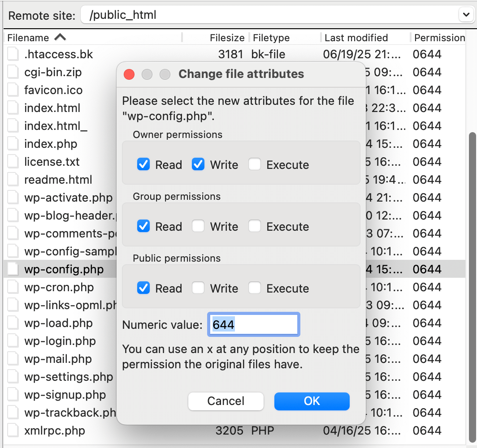Click the file icon of wp-activate.php
477x448 pixels.
coord(13,198)
